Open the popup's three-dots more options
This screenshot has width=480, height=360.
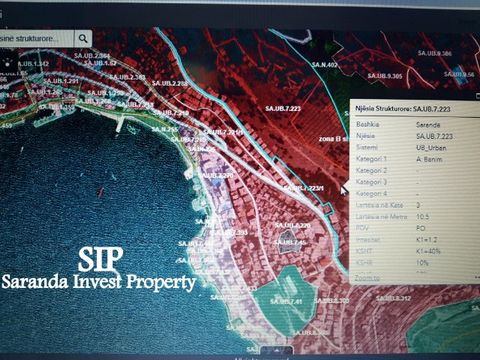point(477,277)
